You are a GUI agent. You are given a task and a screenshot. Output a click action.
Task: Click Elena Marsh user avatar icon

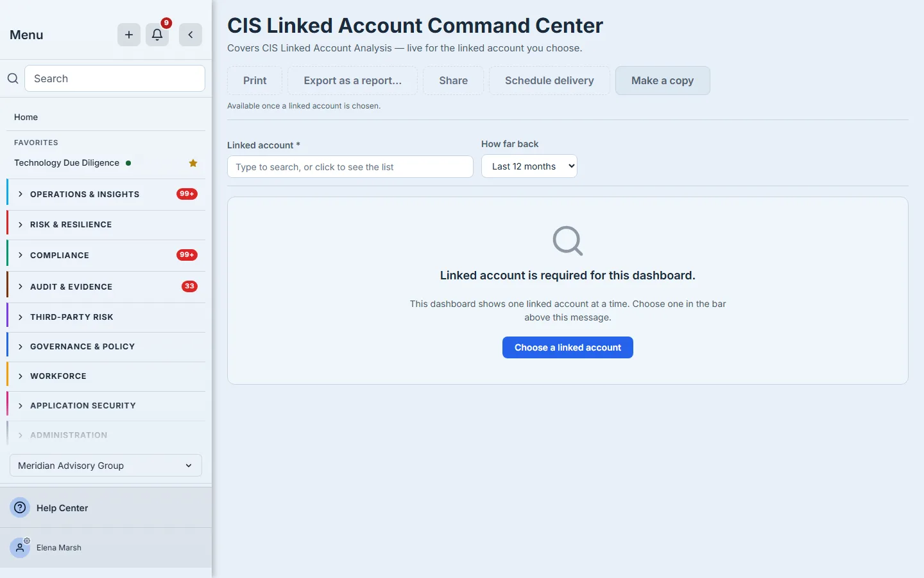[x=20, y=548]
